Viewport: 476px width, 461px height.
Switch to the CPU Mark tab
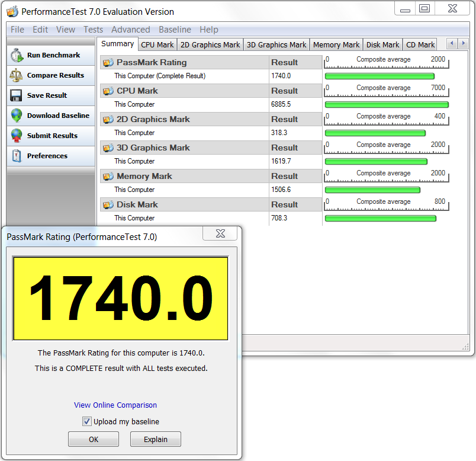(157, 44)
